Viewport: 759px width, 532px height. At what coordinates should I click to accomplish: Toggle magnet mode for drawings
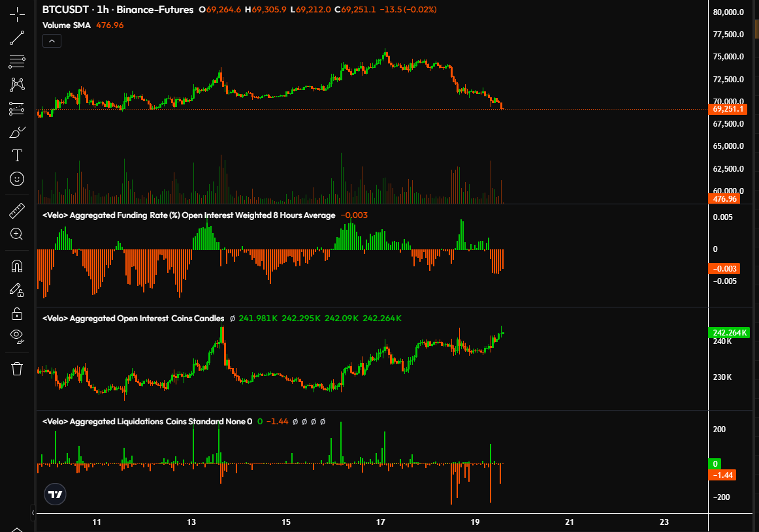[17, 266]
